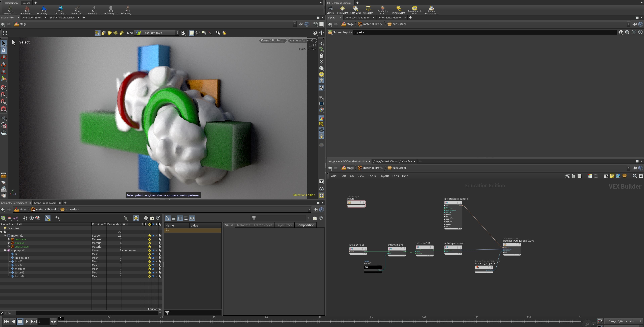Select the Composition tab button
Image resolution: width=644 pixels, height=327 pixels.
tap(305, 225)
